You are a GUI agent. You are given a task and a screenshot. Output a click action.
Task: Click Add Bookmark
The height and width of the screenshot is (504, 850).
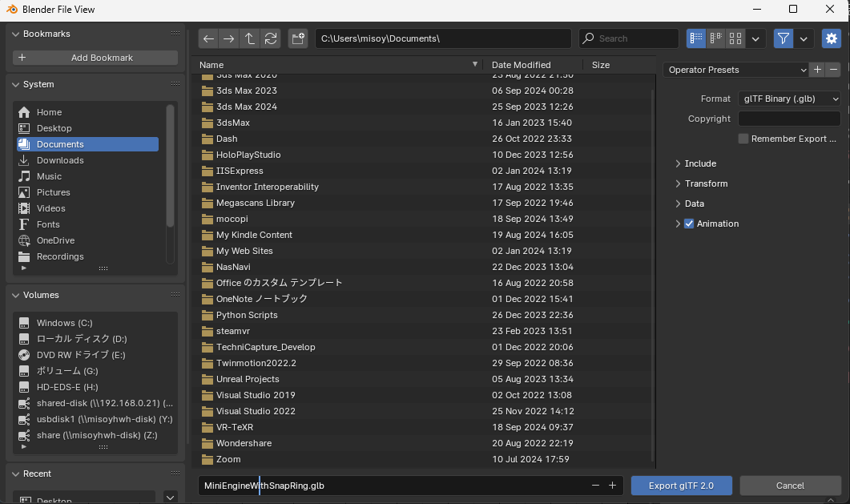point(95,58)
